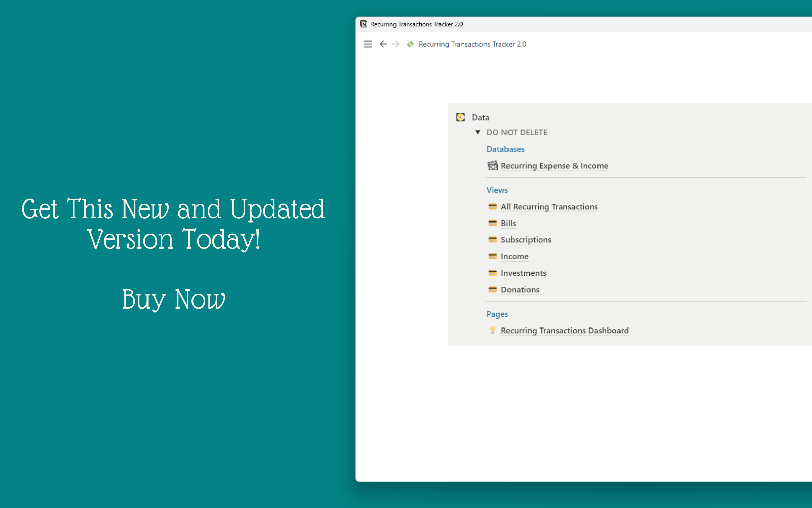
Task: Open the Recurring Expense & Income database
Action: [554, 166]
